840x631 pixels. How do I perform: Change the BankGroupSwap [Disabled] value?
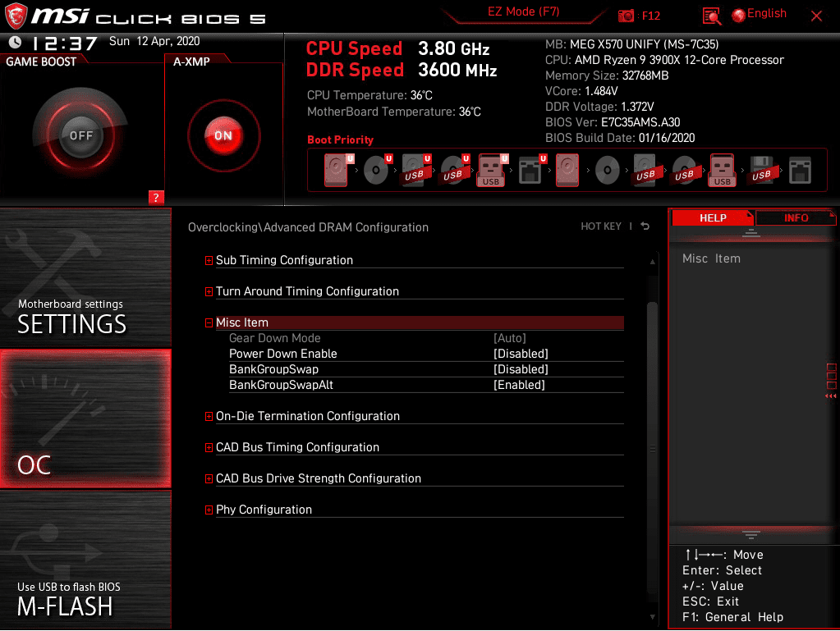coord(521,368)
